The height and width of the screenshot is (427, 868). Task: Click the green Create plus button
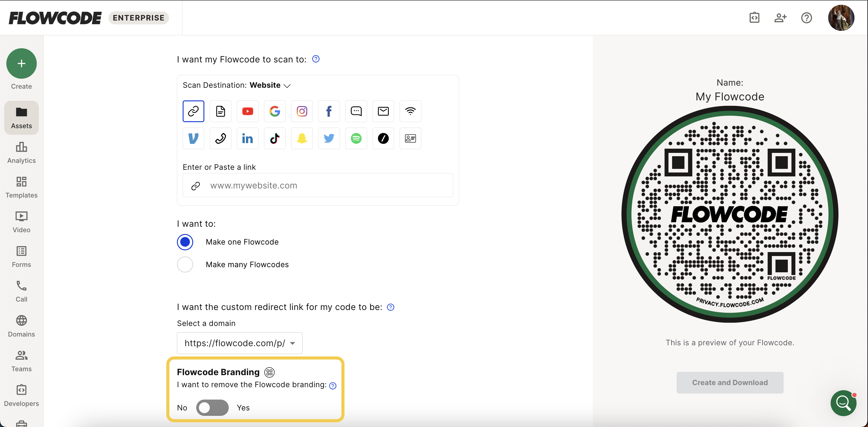click(x=22, y=63)
